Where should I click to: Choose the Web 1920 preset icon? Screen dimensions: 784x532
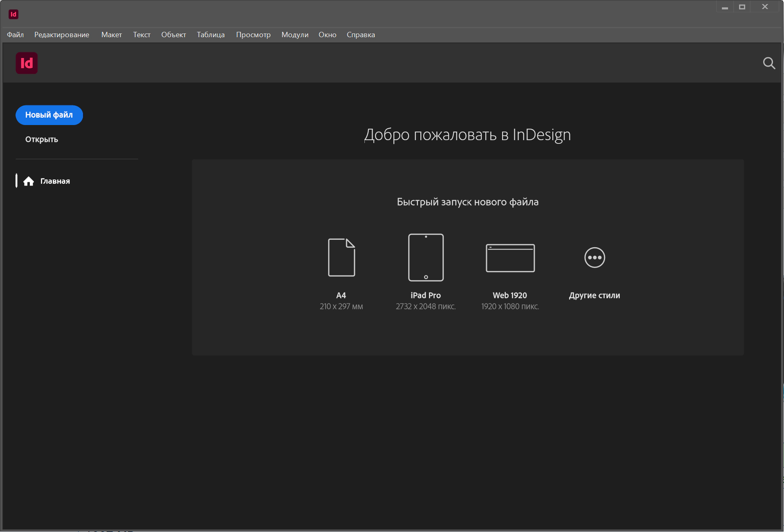point(510,258)
